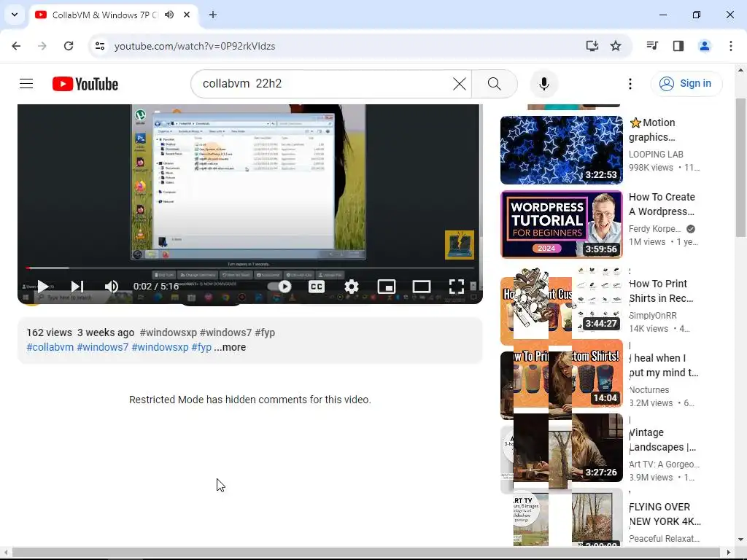Install app from address bar icon
Screen dimensions: 747x560
click(592, 46)
